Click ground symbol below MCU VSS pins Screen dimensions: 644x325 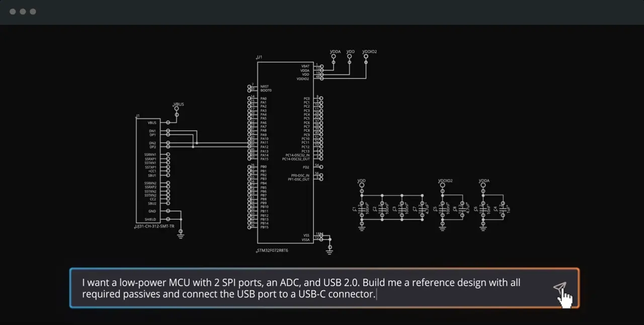pyautogui.click(x=330, y=249)
